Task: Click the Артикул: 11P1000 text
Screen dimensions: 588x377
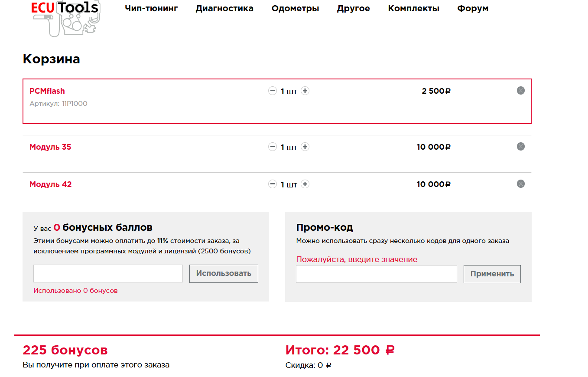Action: tap(58, 104)
